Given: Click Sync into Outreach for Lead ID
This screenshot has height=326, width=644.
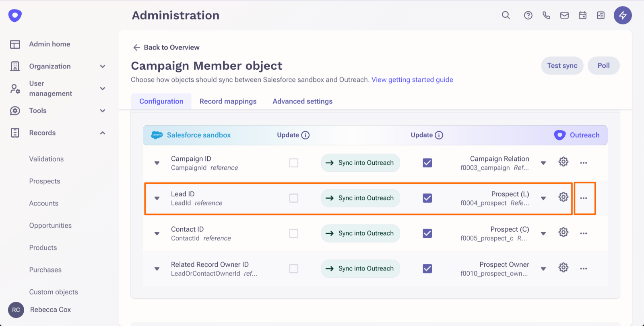Looking at the screenshot, I should (x=360, y=198).
